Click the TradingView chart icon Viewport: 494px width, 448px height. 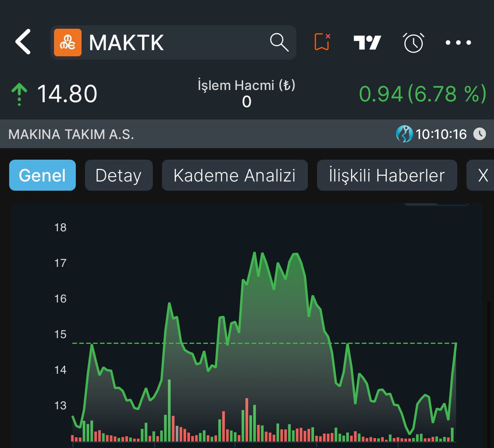[368, 42]
